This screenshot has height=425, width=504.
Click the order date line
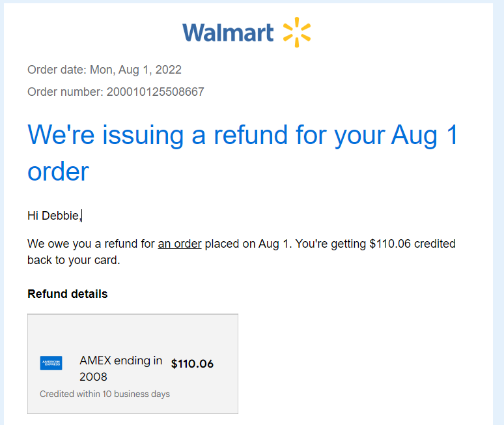pyautogui.click(x=104, y=70)
